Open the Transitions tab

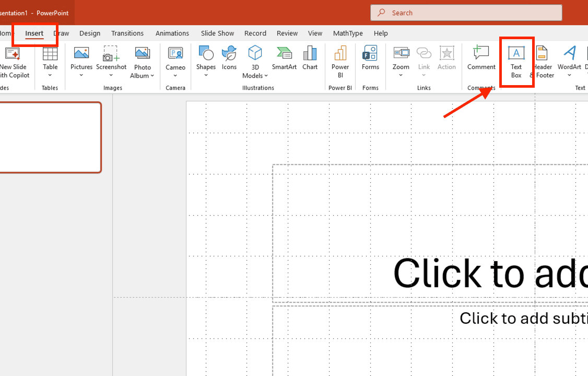(127, 33)
